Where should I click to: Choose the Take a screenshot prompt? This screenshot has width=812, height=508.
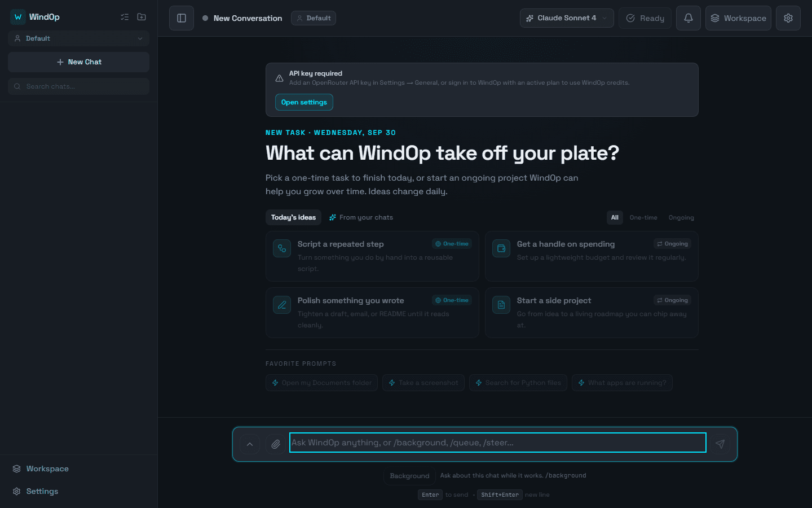pyautogui.click(x=423, y=383)
